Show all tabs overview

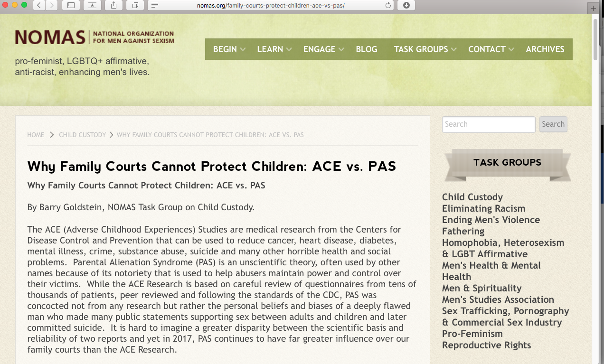coord(135,5)
